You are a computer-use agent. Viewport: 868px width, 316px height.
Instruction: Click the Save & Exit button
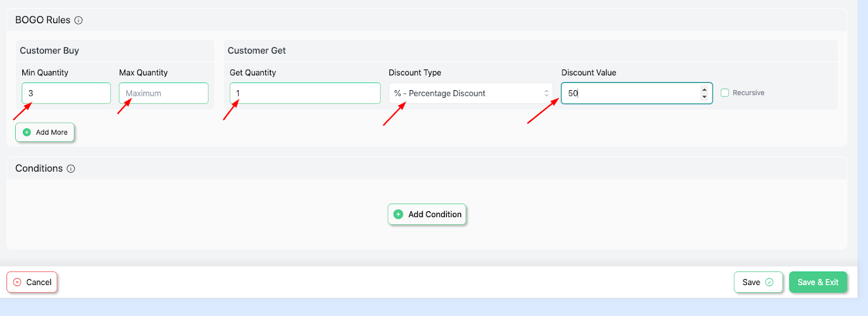[818, 282]
